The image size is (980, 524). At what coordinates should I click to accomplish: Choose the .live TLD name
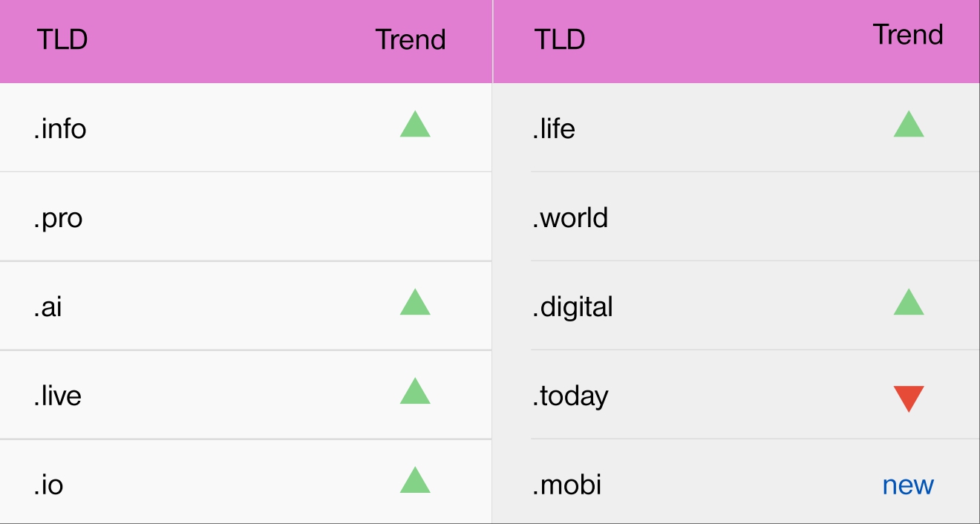[57, 396]
